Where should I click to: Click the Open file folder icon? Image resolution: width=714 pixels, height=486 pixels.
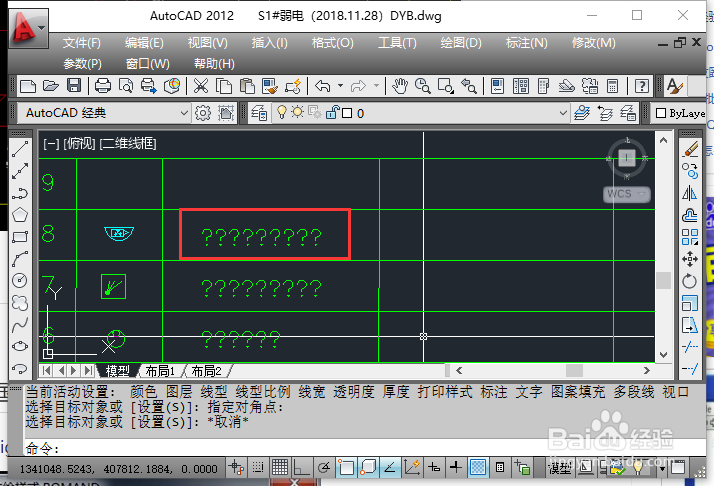(x=51, y=86)
